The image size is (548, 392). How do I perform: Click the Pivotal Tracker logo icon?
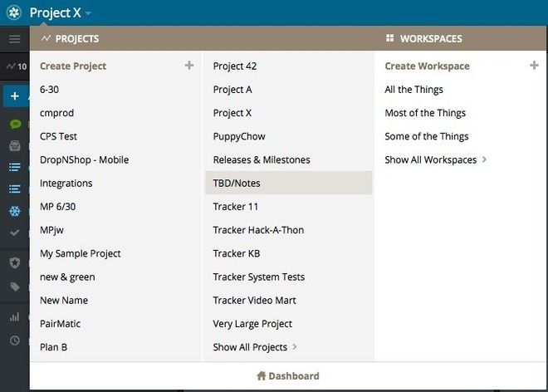(14, 12)
